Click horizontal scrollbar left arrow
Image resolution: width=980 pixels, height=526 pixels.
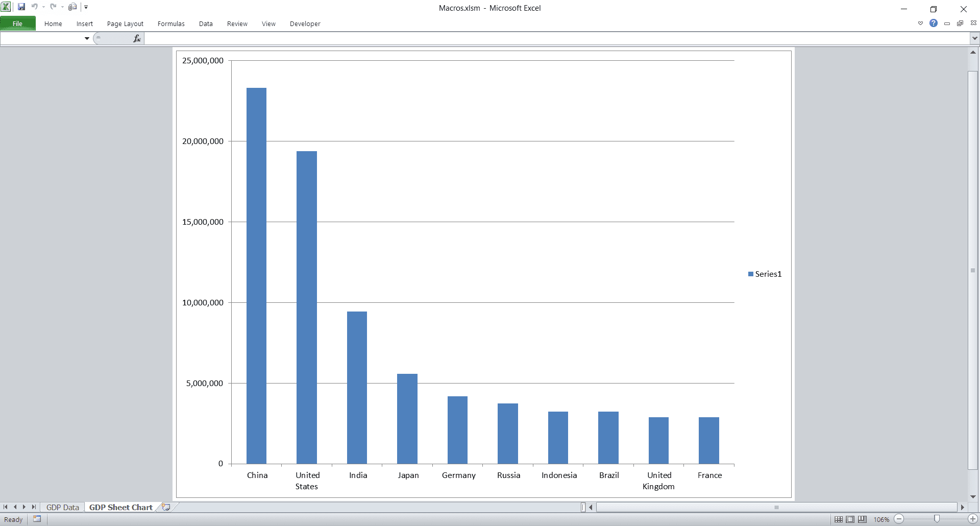591,507
